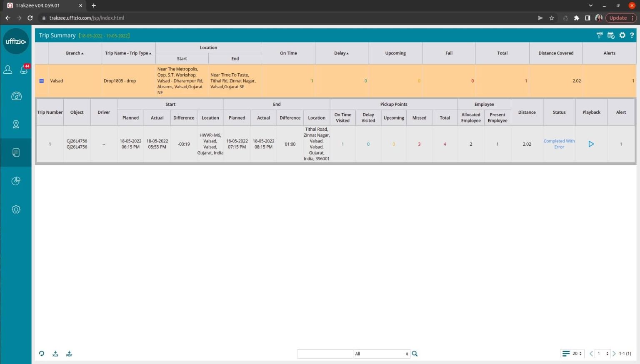Download the trip summary as PDF
This screenshot has width=640, height=364.
point(69,354)
